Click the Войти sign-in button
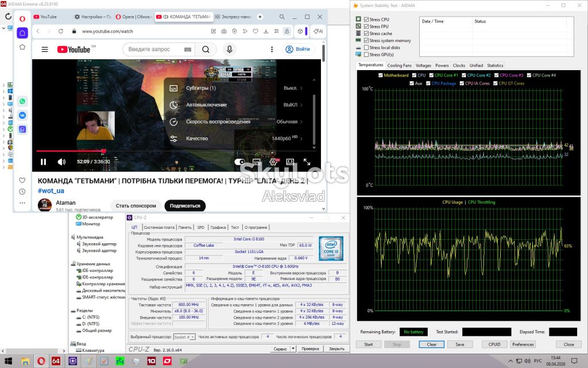The height and width of the screenshot is (368, 588). (298, 49)
